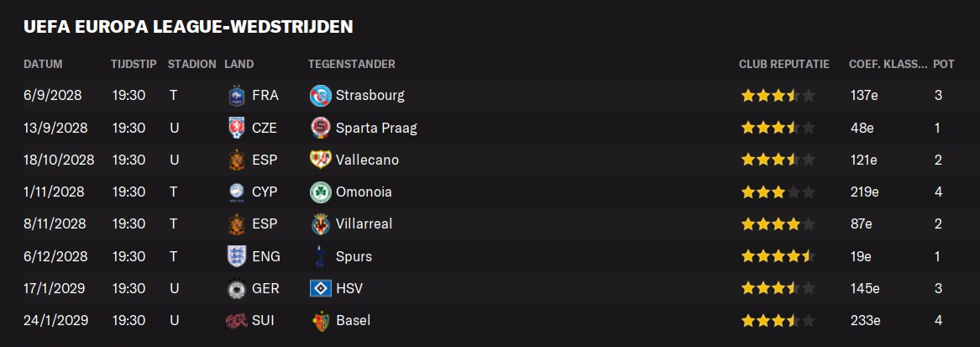Sort by the Datum column header
Viewport: 980px width, 347px height.
coord(43,65)
